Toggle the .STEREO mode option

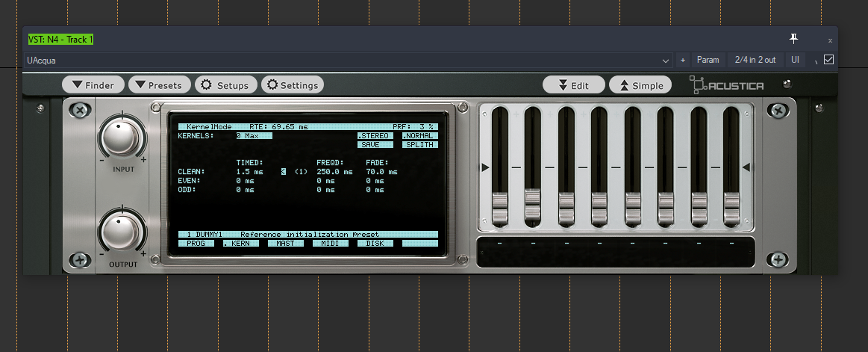coord(375,135)
